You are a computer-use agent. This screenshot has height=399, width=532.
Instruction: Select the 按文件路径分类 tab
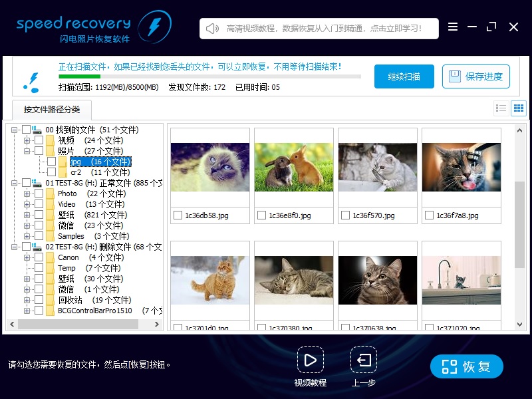pos(52,109)
